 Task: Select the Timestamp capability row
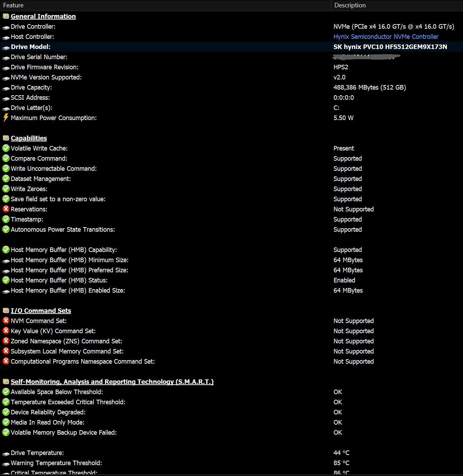click(231, 219)
